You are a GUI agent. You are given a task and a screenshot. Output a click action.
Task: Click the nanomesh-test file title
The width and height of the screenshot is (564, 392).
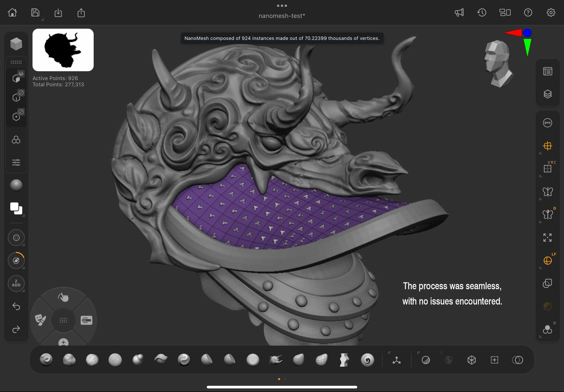[282, 16]
